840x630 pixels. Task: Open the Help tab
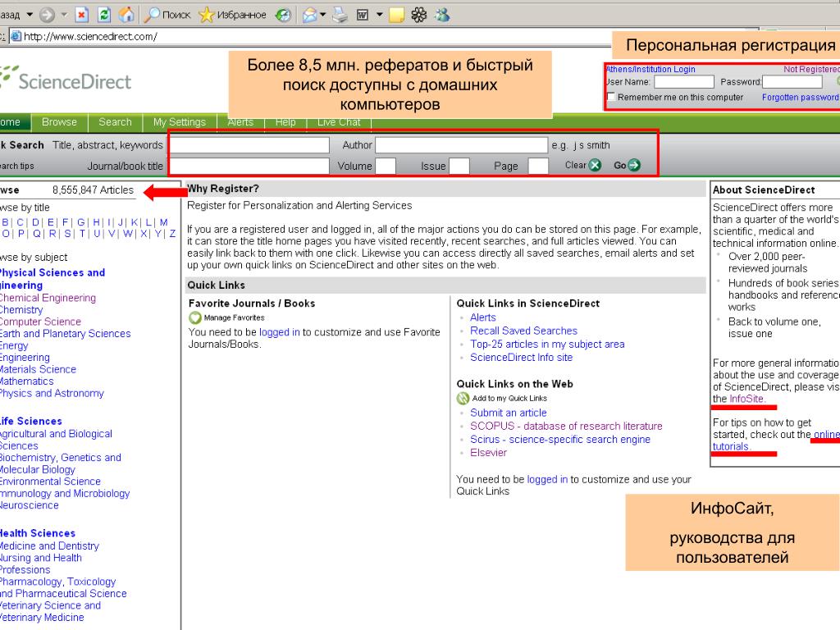(285, 122)
